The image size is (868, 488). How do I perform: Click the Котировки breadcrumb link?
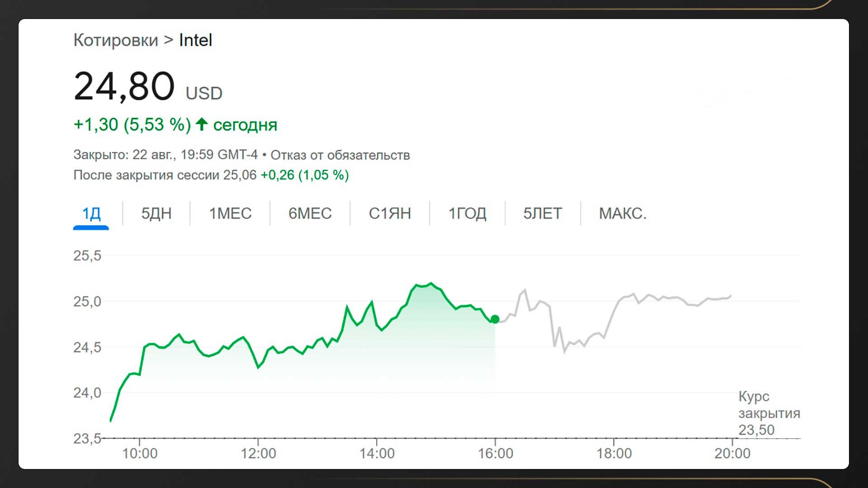116,40
